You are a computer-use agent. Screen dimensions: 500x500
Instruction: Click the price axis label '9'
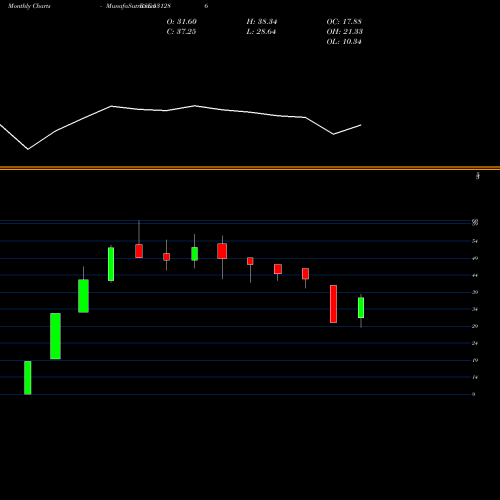[x=474, y=394]
